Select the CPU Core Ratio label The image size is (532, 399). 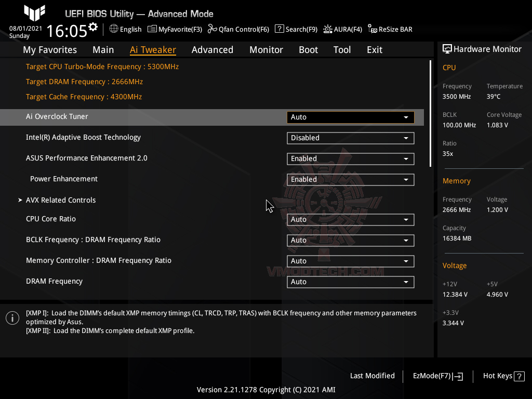51,219
